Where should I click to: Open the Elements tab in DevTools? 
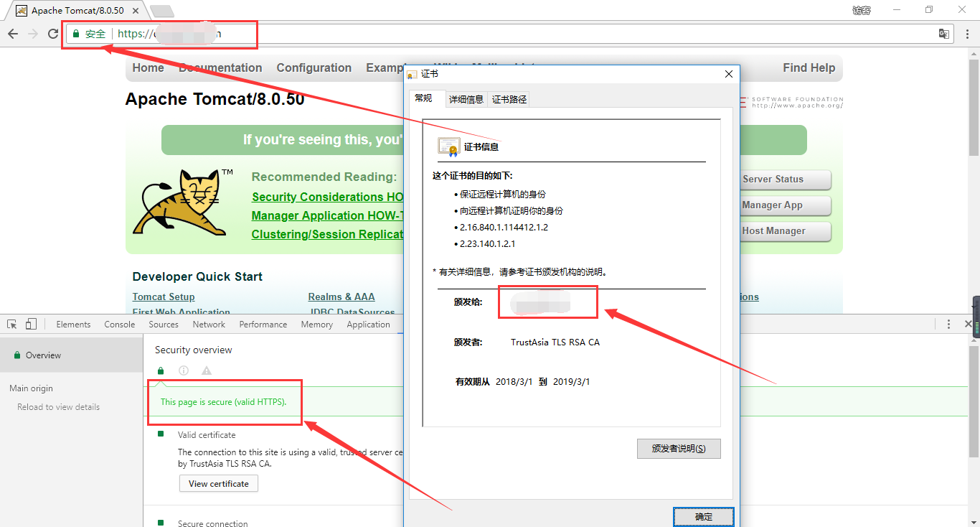pos(74,325)
